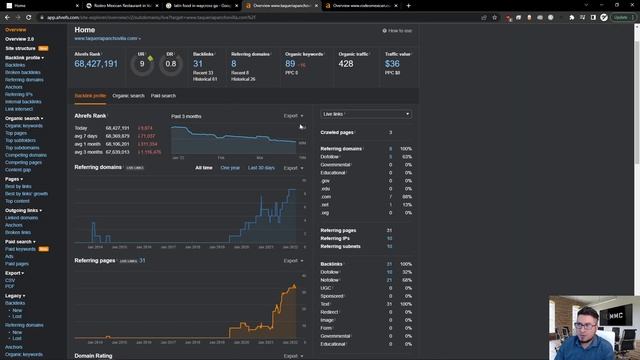Screen dimensions: 640x360
Task: Collapse the Pages sidebar section
Action: coord(14,179)
